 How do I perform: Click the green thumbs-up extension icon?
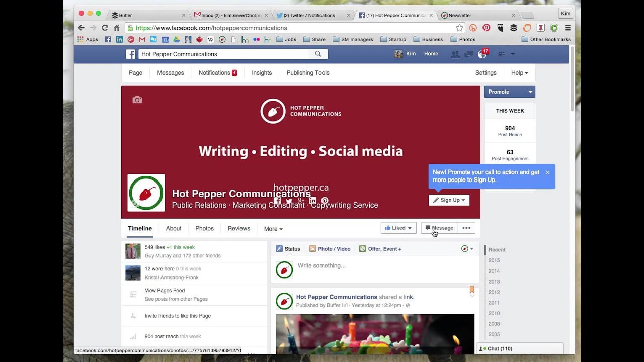point(554,28)
